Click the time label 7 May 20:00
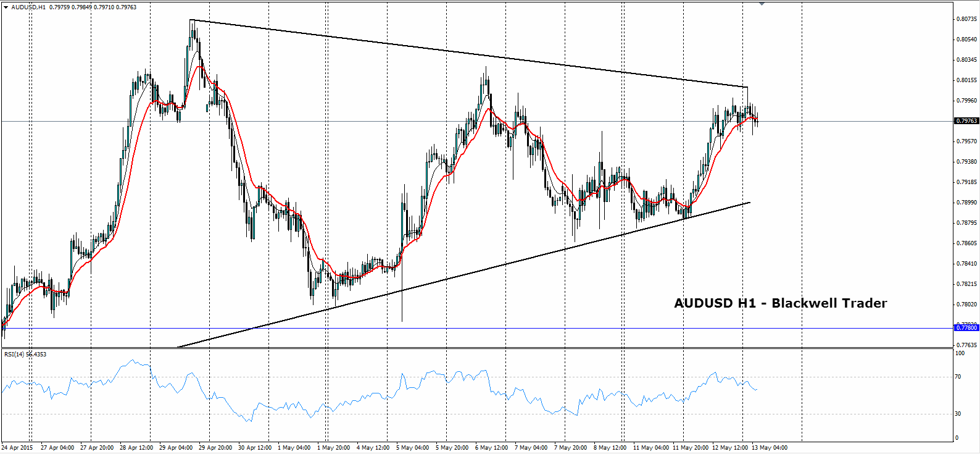Screen dimensions: 980x454 [571, 448]
